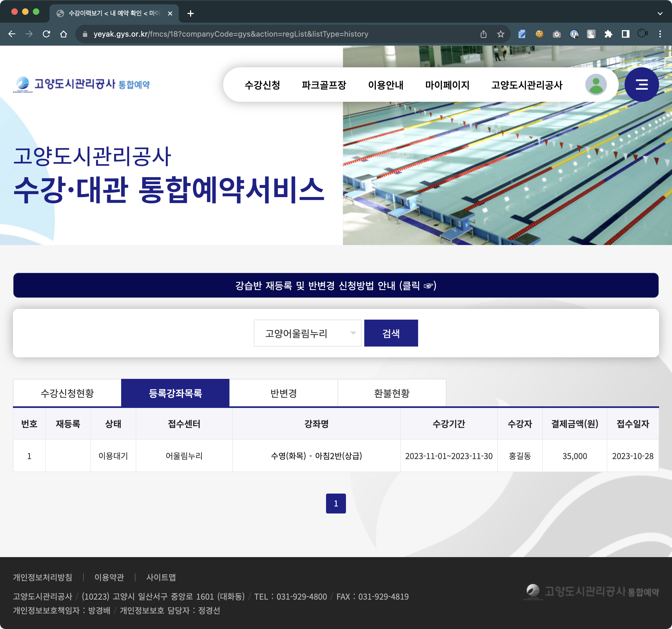Open the 마이페이지 menu

(x=447, y=85)
